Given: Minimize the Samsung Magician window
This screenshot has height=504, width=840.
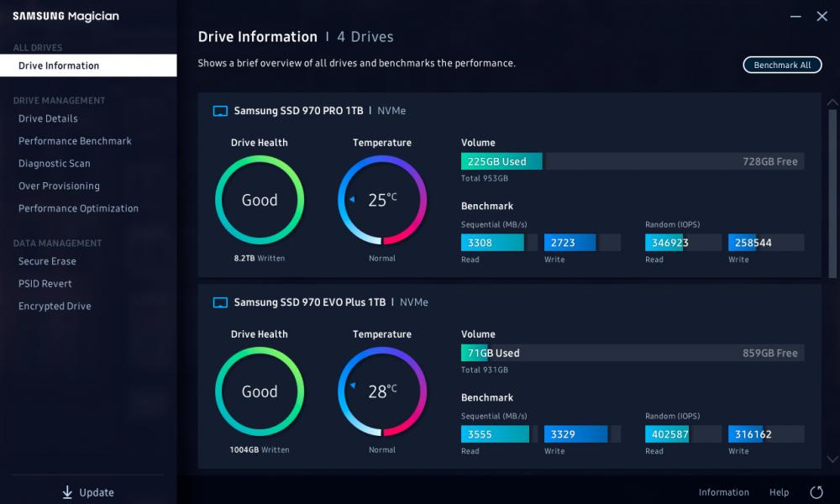Looking at the screenshot, I should (x=795, y=17).
